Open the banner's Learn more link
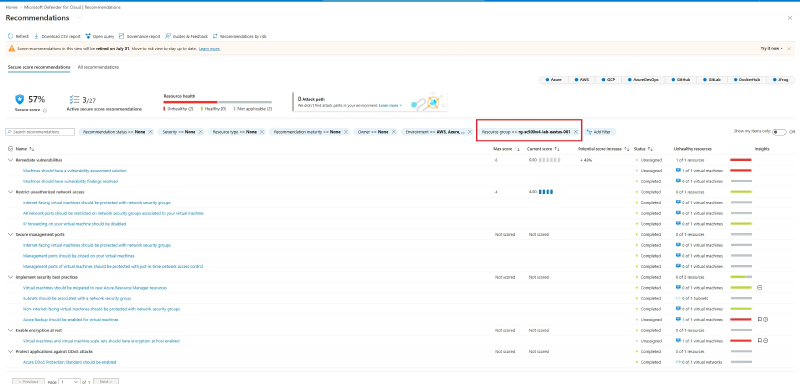The width and height of the screenshot is (800, 384). (x=210, y=48)
